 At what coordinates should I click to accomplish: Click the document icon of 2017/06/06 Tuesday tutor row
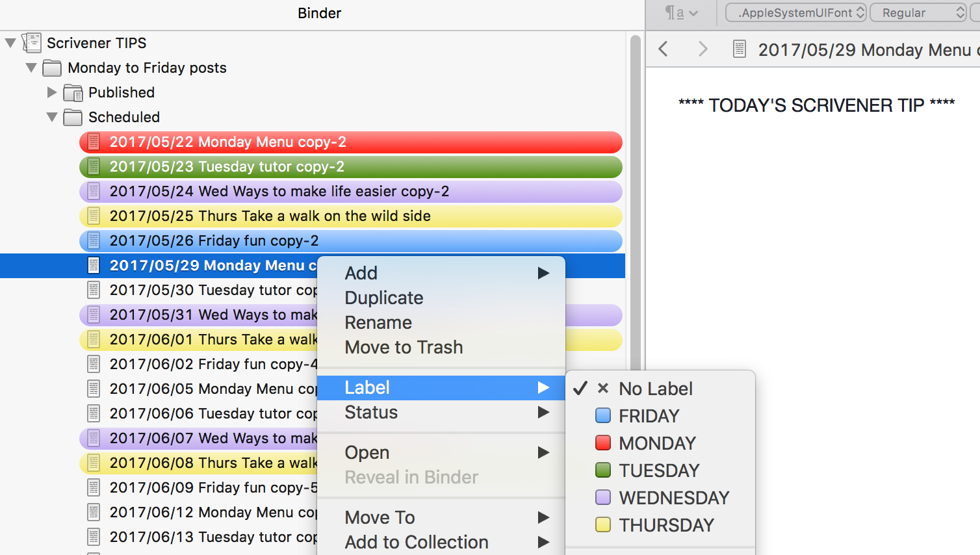point(94,413)
